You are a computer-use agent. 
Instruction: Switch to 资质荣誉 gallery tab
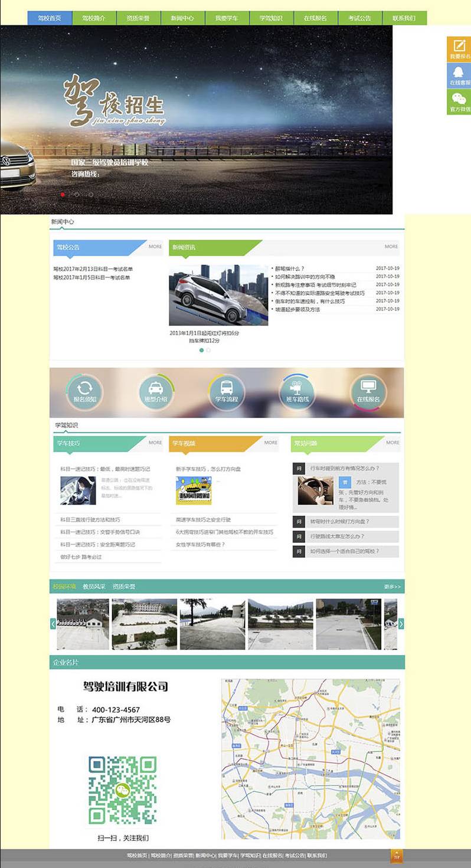click(124, 587)
